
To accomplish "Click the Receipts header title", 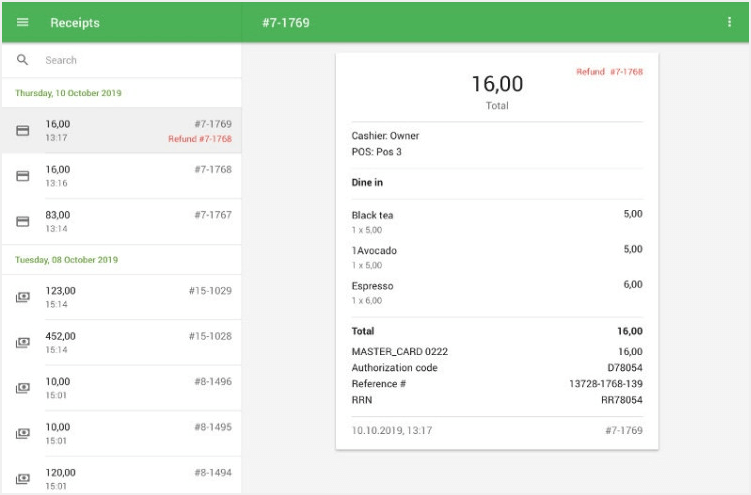I will pyautogui.click(x=75, y=22).
